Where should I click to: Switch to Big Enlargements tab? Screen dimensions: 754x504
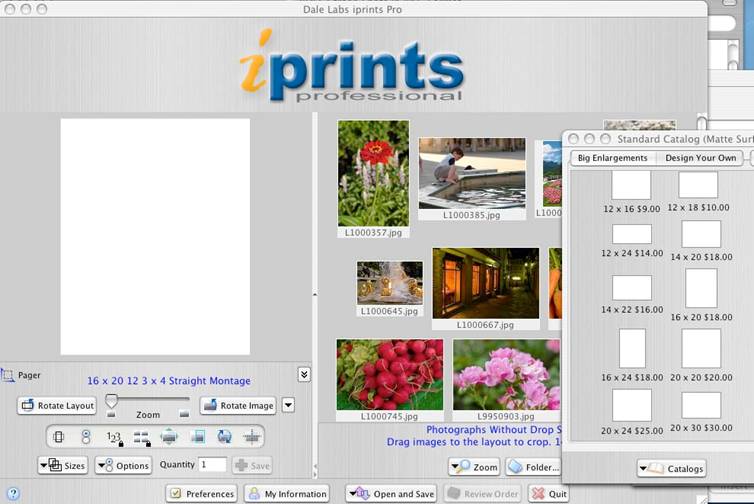[612, 158]
